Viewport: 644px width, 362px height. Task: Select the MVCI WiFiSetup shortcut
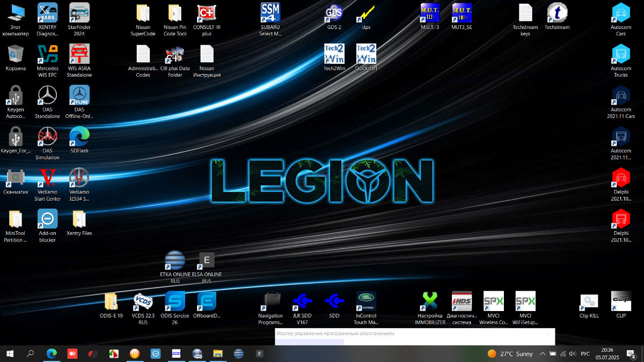click(x=525, y=301)
